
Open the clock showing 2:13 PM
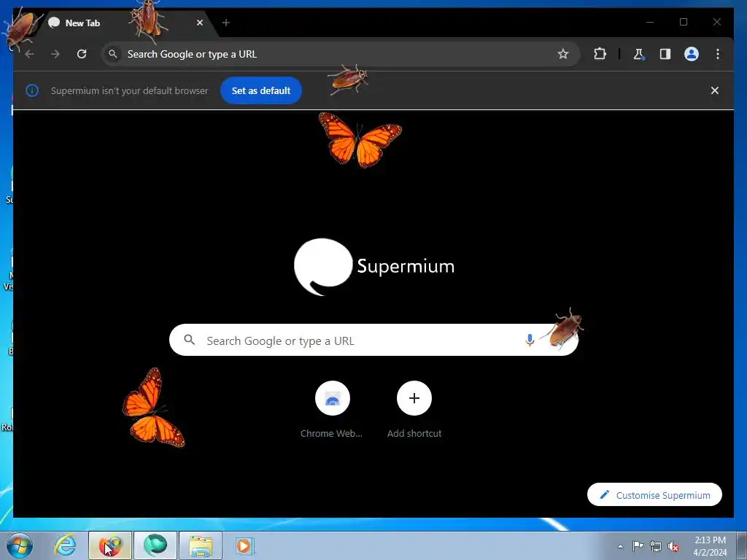click(x=710, y=545)
